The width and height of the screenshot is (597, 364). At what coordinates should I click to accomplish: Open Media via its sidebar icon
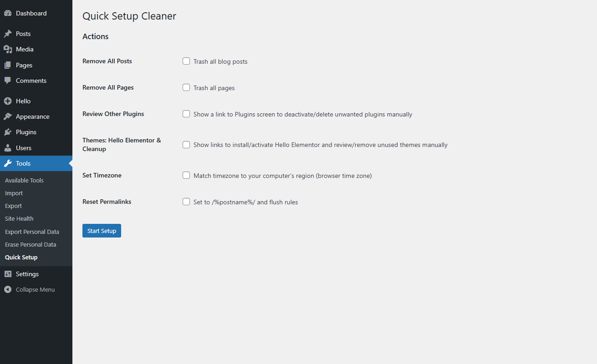click(x=8, y=49)
